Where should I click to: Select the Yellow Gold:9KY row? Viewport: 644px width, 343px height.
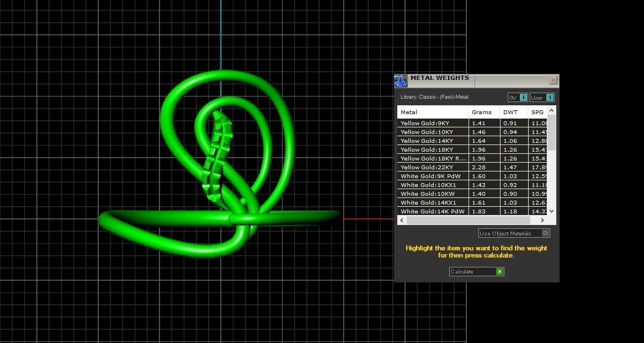click(x=472, y=123)
